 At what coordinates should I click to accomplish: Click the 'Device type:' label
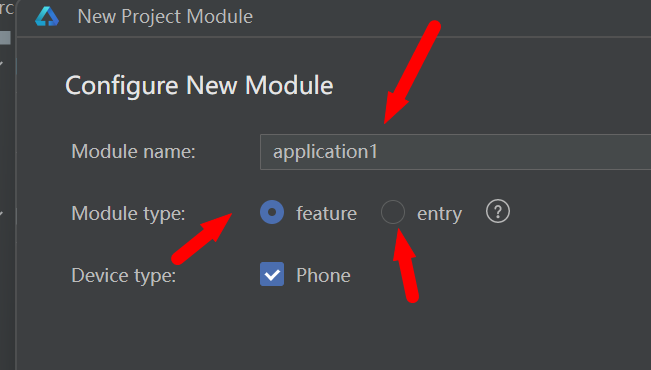click(124, 275)
